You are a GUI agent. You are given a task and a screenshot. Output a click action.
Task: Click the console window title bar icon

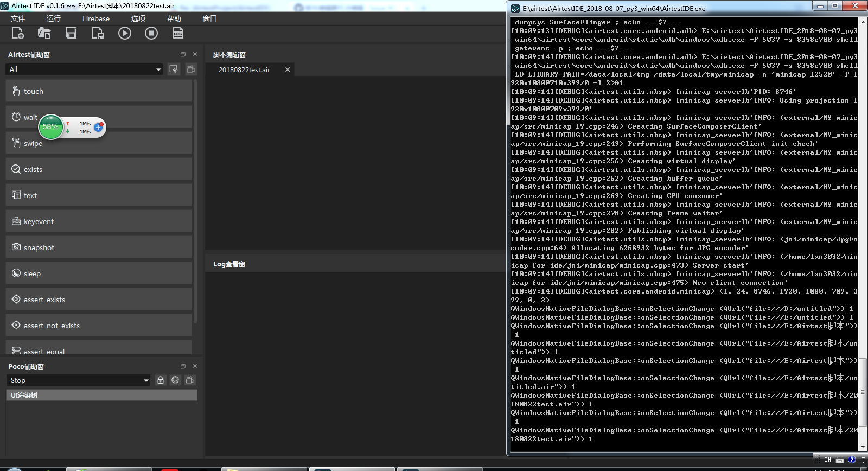(515, 9)
